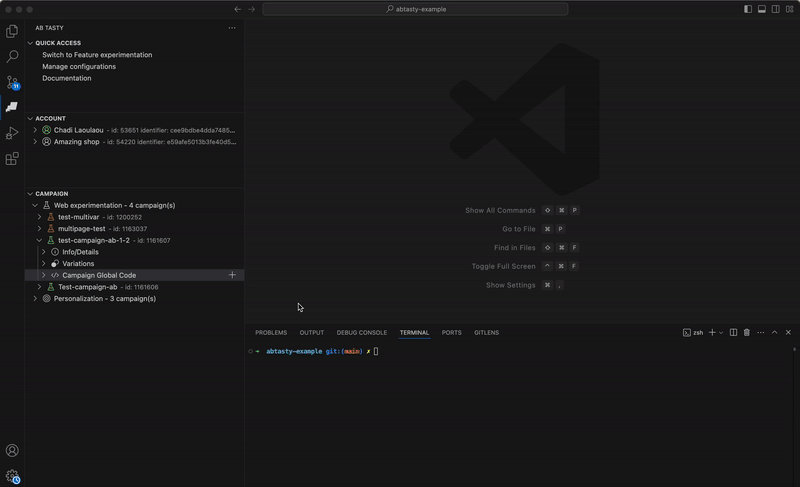Collapse the Campaign section
This screenshot has width=800, height=487.
[30, 194]
